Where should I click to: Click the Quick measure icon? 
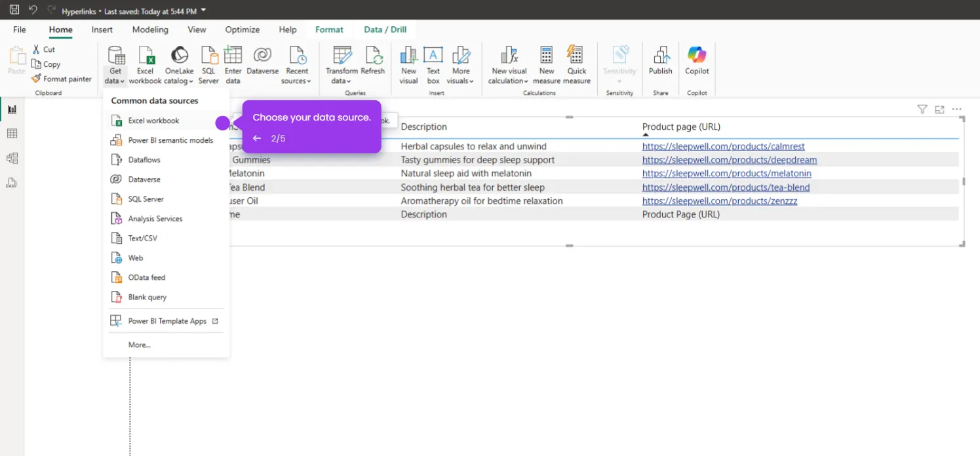tap(577, 66)
